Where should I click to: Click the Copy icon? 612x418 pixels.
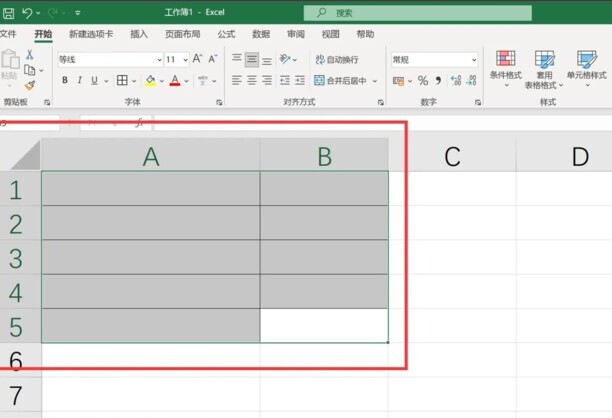(x=30, y=70)
